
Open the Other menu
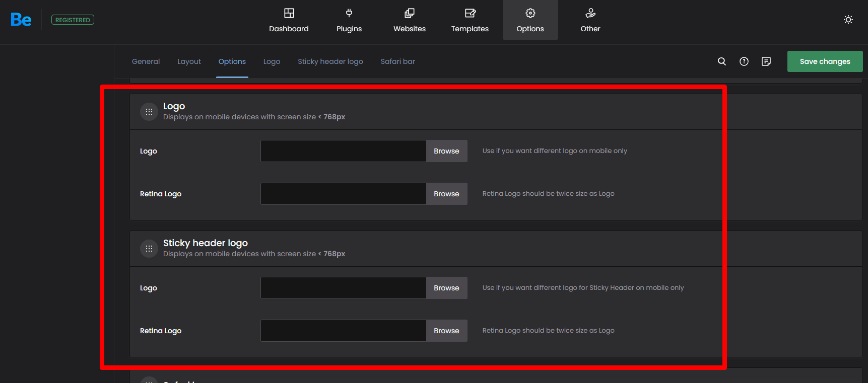[x=590, y=20]
